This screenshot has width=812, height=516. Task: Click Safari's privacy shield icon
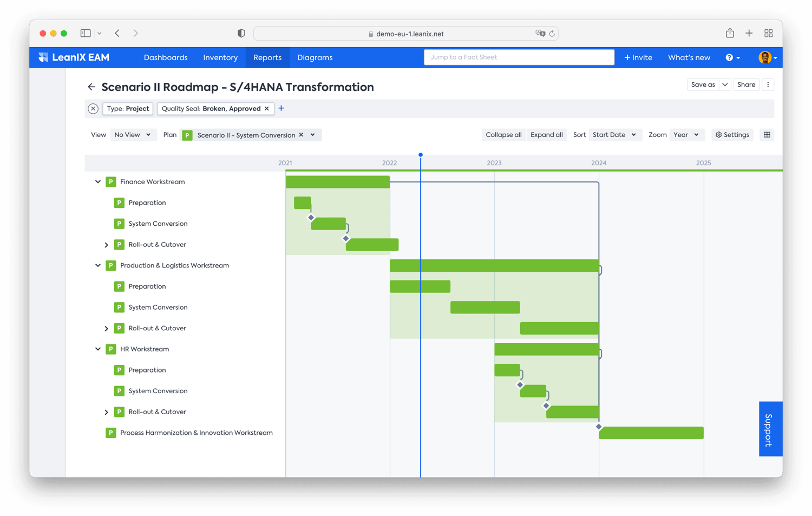241,33
